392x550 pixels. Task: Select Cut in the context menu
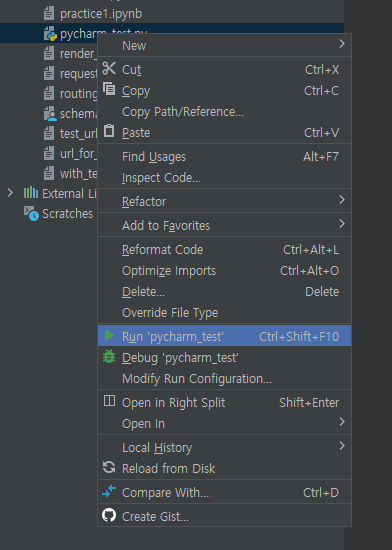click(224, 69)
